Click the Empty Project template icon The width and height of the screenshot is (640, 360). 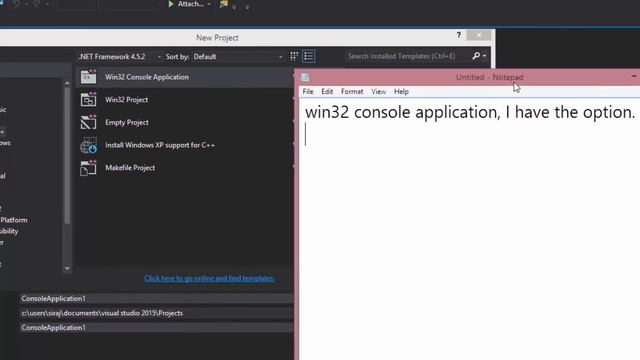coord(88,122)
